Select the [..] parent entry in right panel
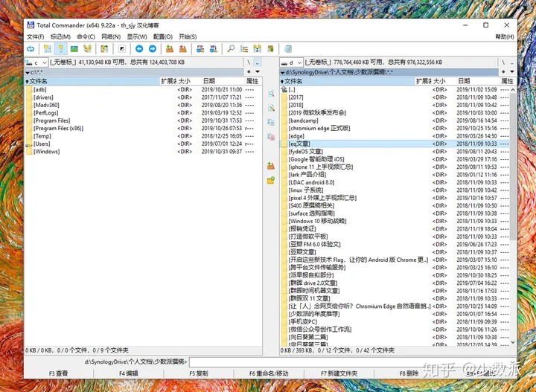 point(292,89)
